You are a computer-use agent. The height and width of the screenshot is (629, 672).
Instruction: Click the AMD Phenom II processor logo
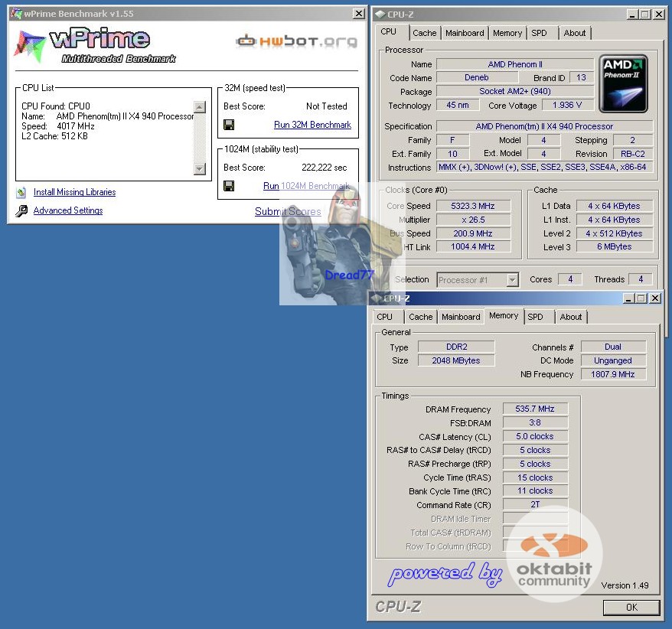(623, 83)
